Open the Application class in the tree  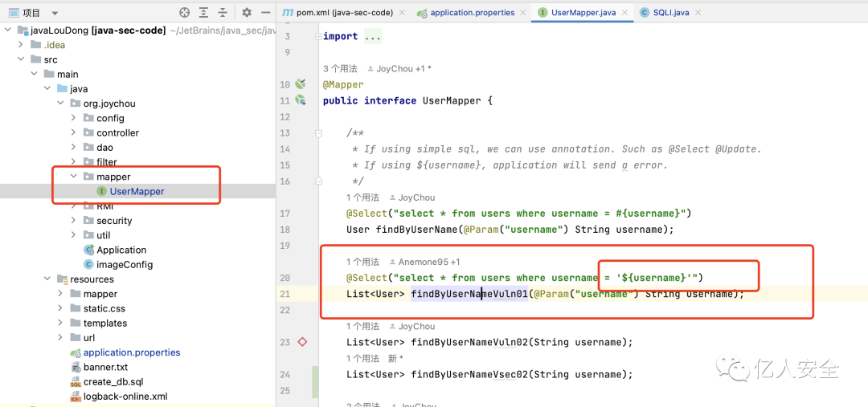[121, 250]
